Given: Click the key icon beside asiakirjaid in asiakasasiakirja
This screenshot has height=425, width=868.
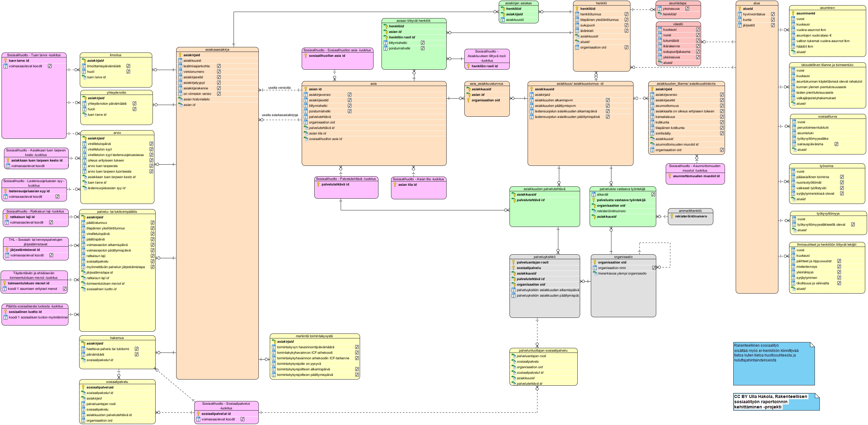Looking at the screenshot, I should 180,55.
